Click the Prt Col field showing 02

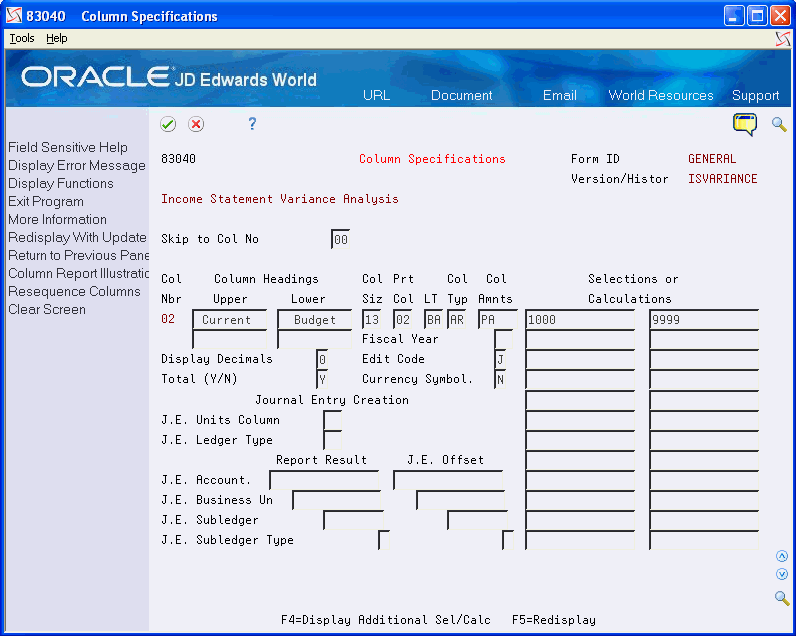coord(402,319)
